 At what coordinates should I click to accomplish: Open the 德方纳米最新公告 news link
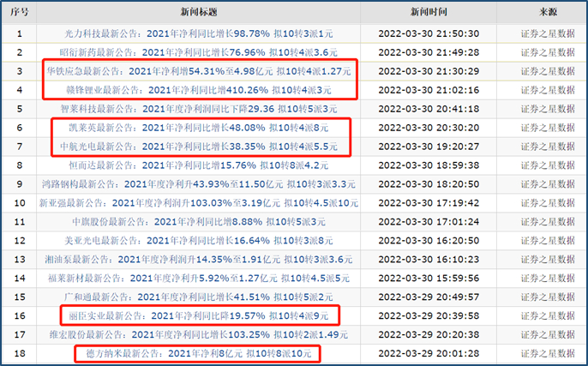(199, 353)
